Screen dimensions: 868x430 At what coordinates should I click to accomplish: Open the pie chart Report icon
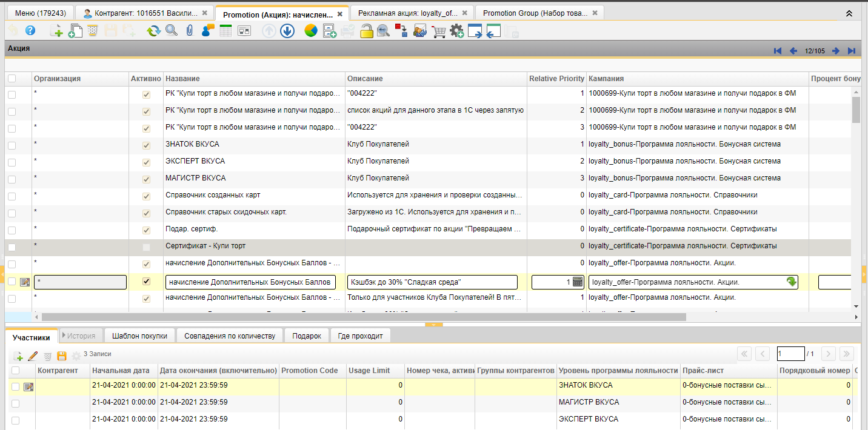click(x=311, y=31)
